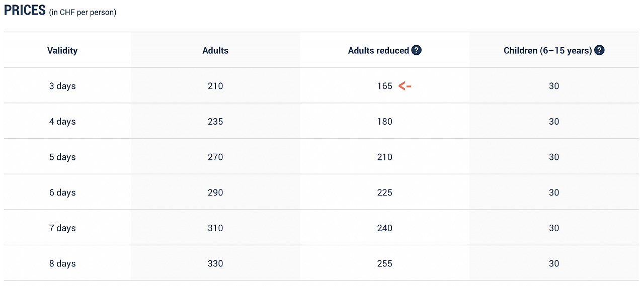The image size is (644, 286).
Task: Open the Children (6–15 years) help icon
Action: coord(599,50)
